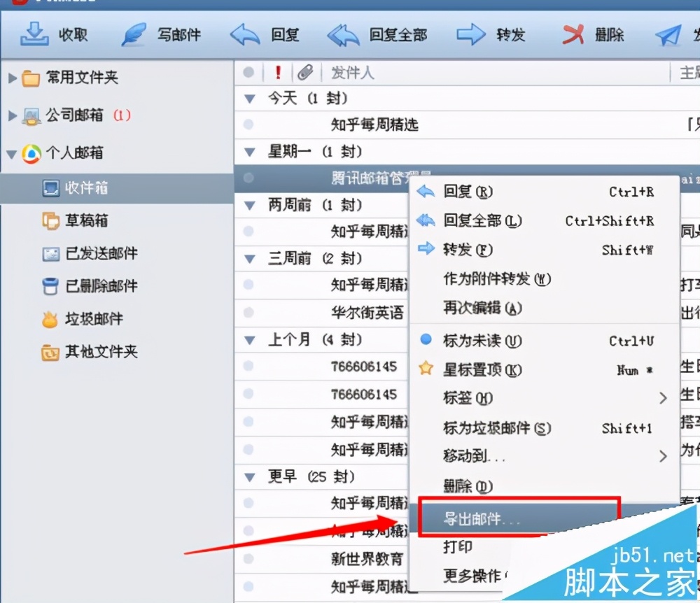Click the 垃圾邮件 spam icon

50,319
